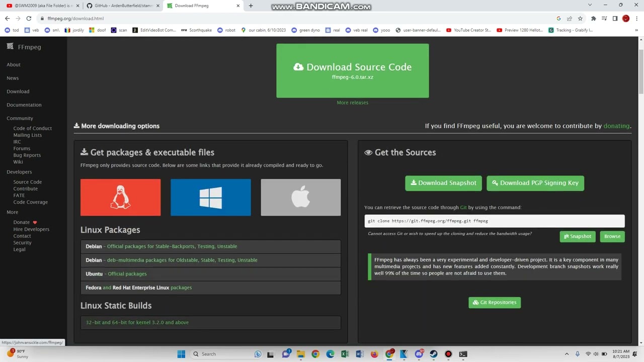
Task: Open the terminal icon in the taskbar
Action: tap(463, 354)
